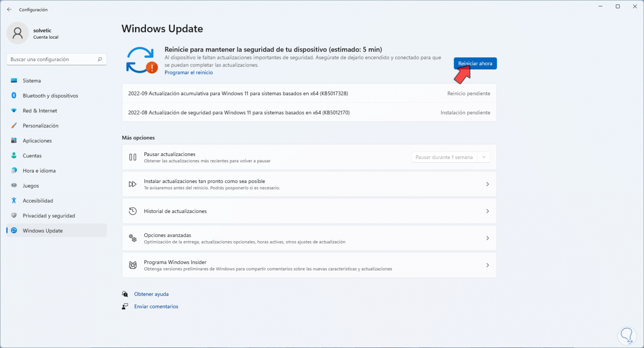Image resolution: width=644 pixels, height=348 pixels.
Task: Select Cuentas in the sidebar
Action: tap(57, 156)
